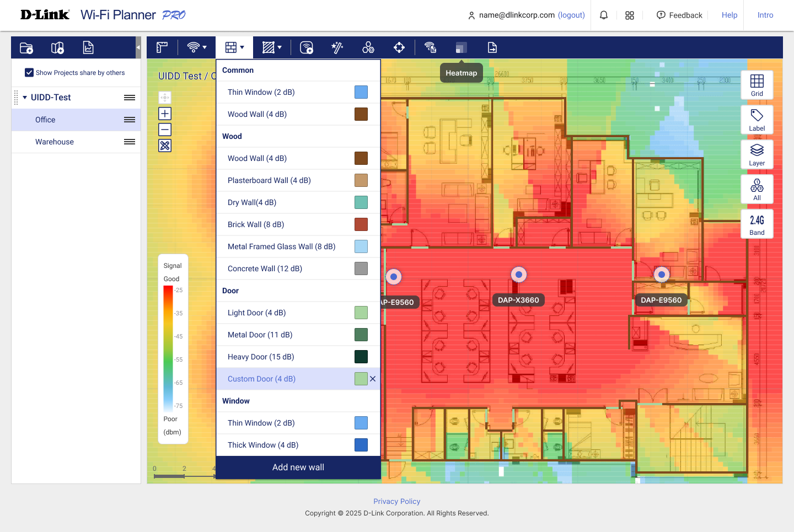Open the Wi-Fi access point dropdown

point(197,47)
